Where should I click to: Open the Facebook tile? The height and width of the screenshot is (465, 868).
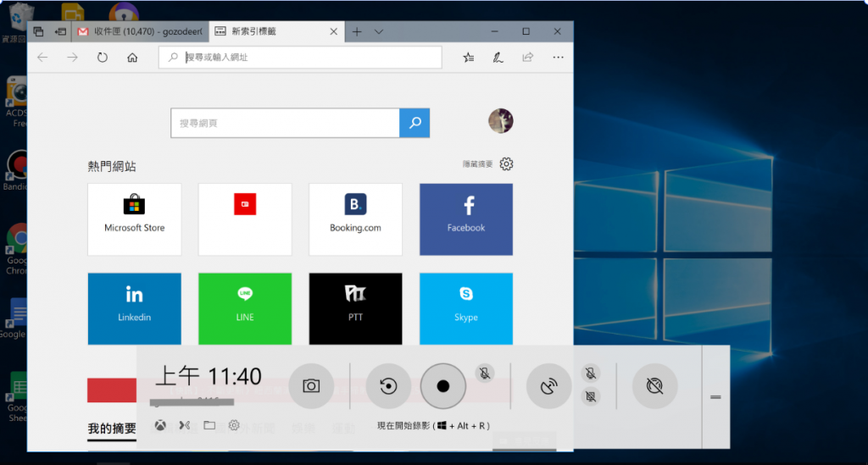pos(466,219)
